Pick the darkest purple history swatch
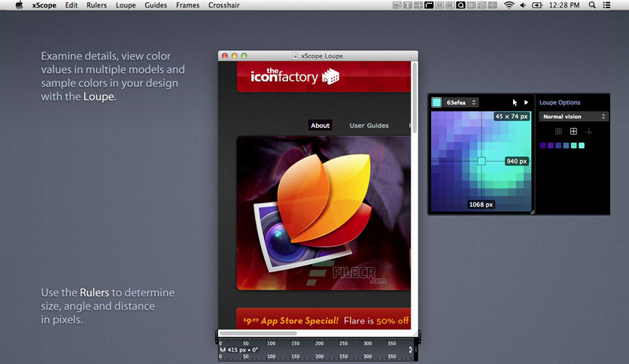 point(542,145)
